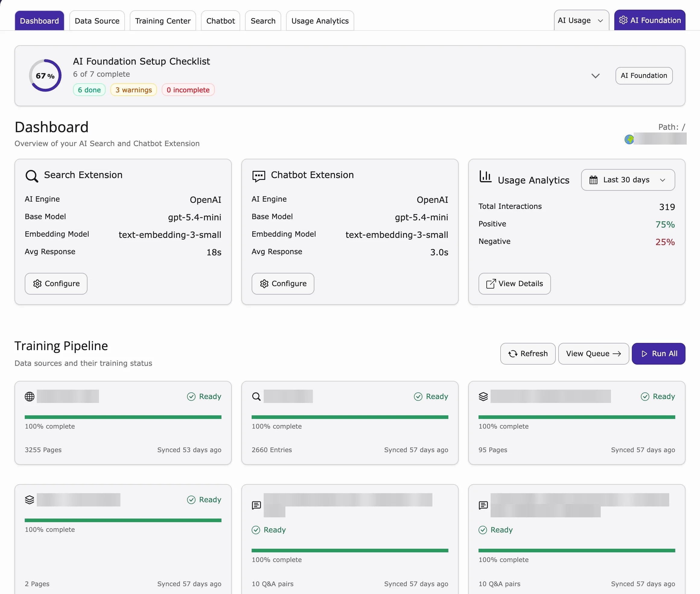Click the AI Foundation button in top bar
The height and width of the screenshot is (594, 700).
(650, 20)
